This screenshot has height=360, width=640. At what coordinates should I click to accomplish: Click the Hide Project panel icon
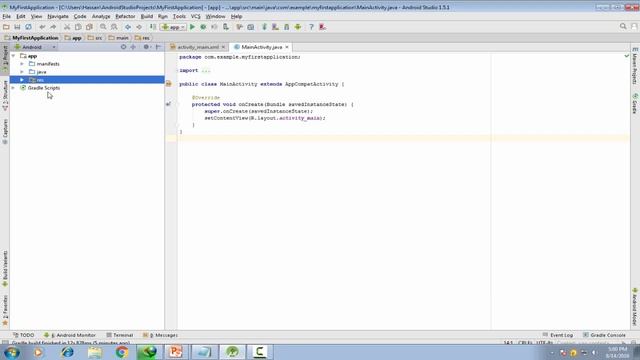click(158, 47)
